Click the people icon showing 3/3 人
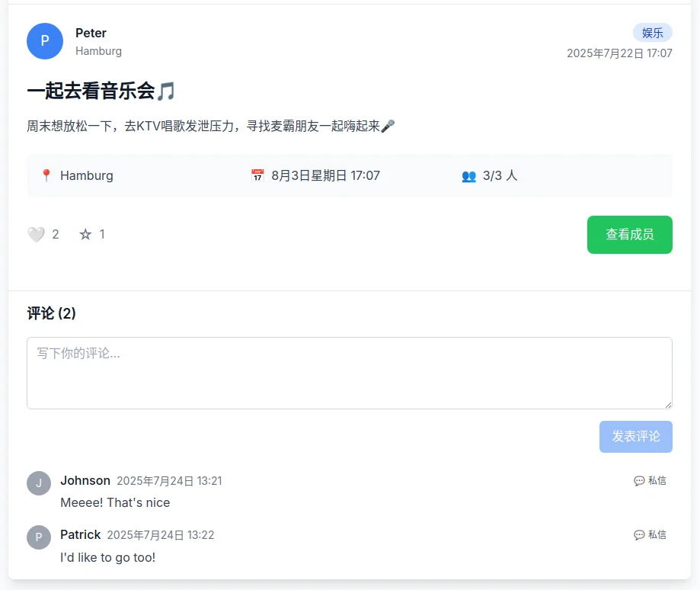The width and height of the screenshot is (700, 590). click(x=468, y=175)
